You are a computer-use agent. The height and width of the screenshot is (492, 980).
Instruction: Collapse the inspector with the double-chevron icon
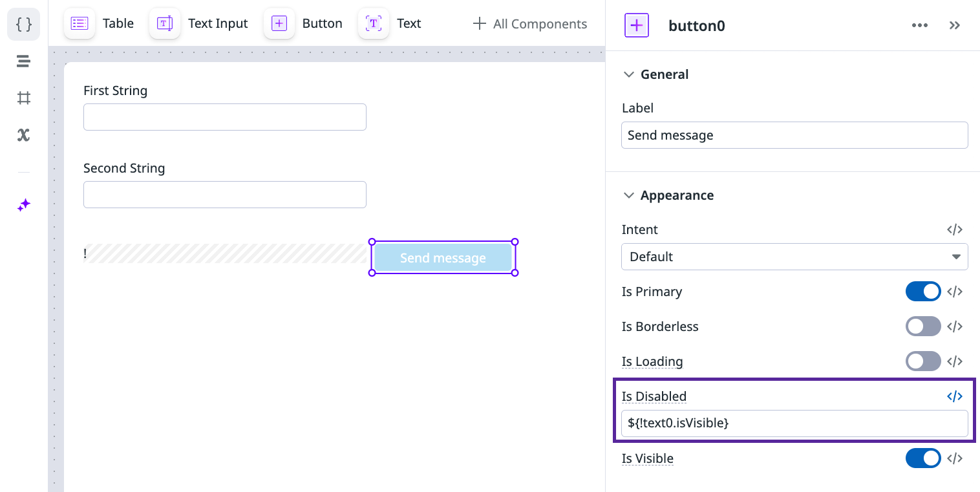[x=955, y=25]
